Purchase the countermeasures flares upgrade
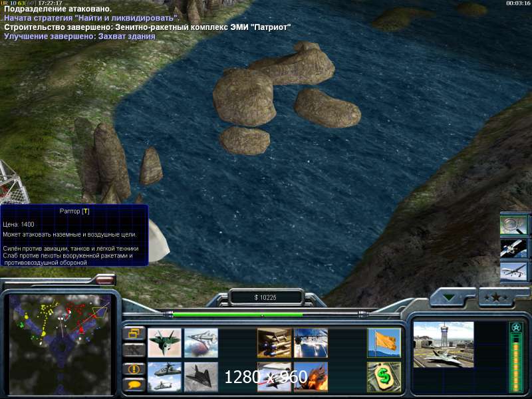Screen dimensions: 532x399 tap(311, 342)
